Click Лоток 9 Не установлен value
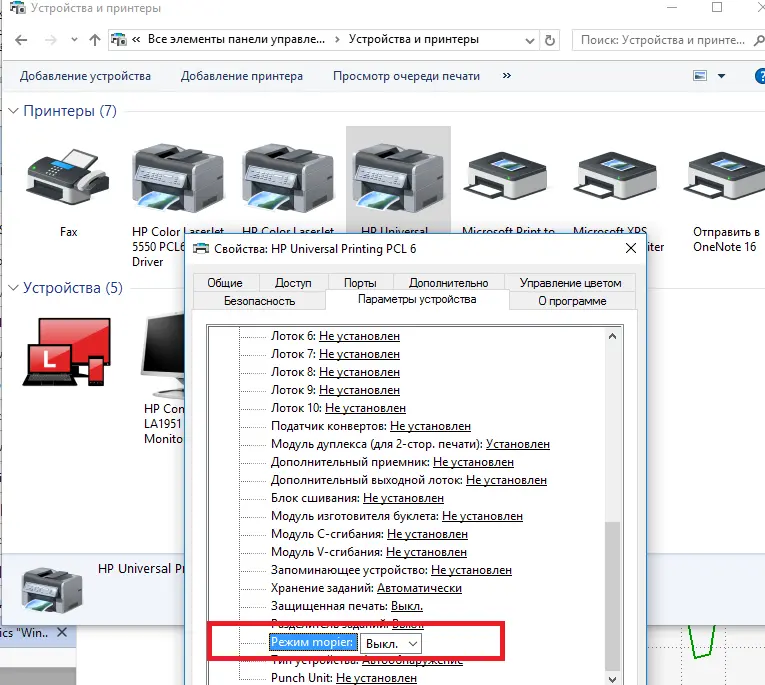The width and height of the screenshot is (765, 685). pyautogui.click(x=360, y=390)
